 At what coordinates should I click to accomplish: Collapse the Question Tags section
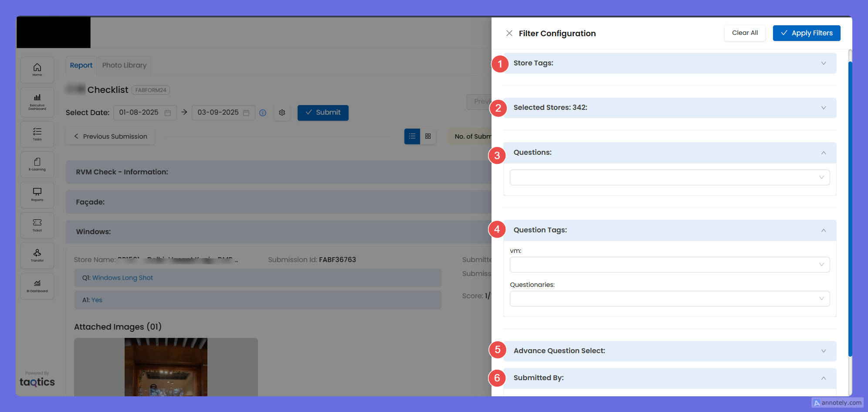pyautogui.click(x=670, y=230)
